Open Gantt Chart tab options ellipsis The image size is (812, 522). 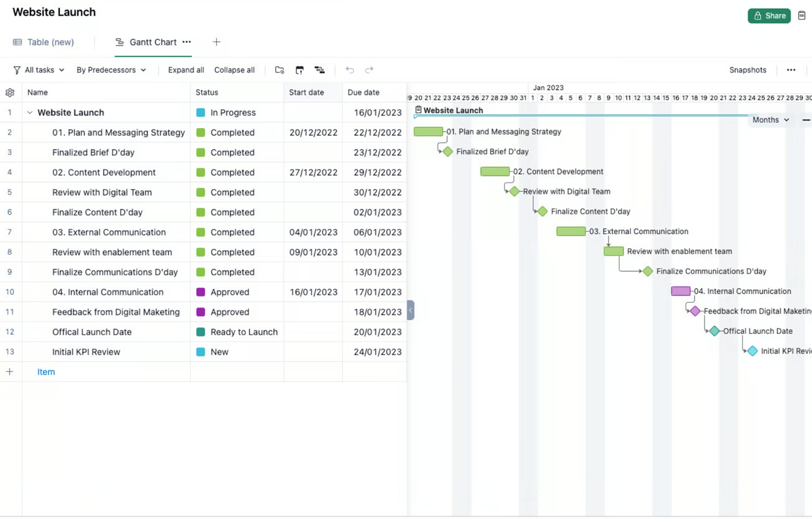[187, 42]
